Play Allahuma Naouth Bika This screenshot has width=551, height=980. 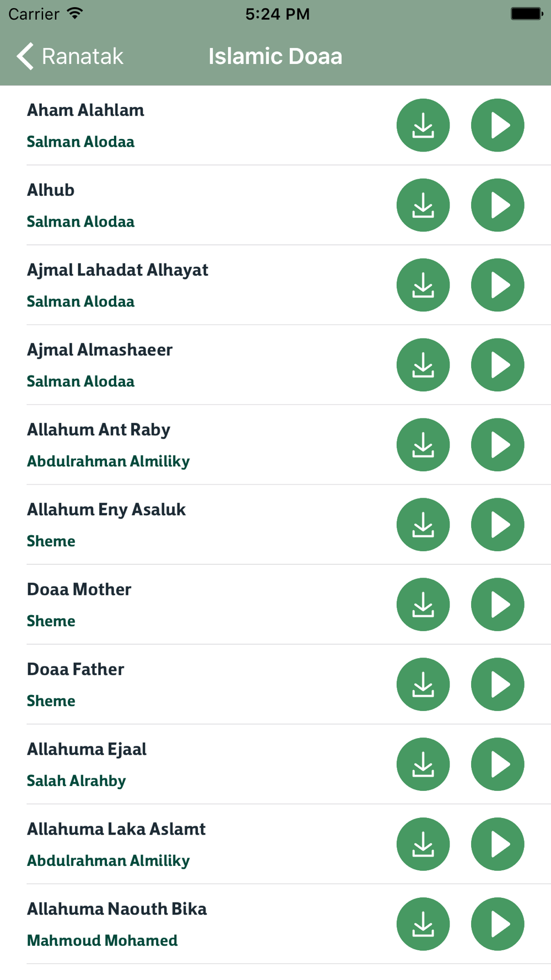point(498,924)
